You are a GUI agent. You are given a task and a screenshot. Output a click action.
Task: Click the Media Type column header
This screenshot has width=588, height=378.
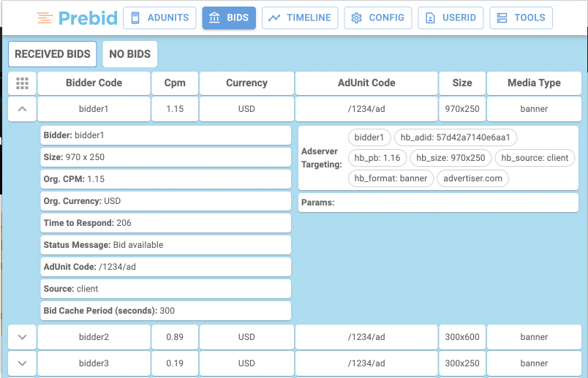pos(534,83)
